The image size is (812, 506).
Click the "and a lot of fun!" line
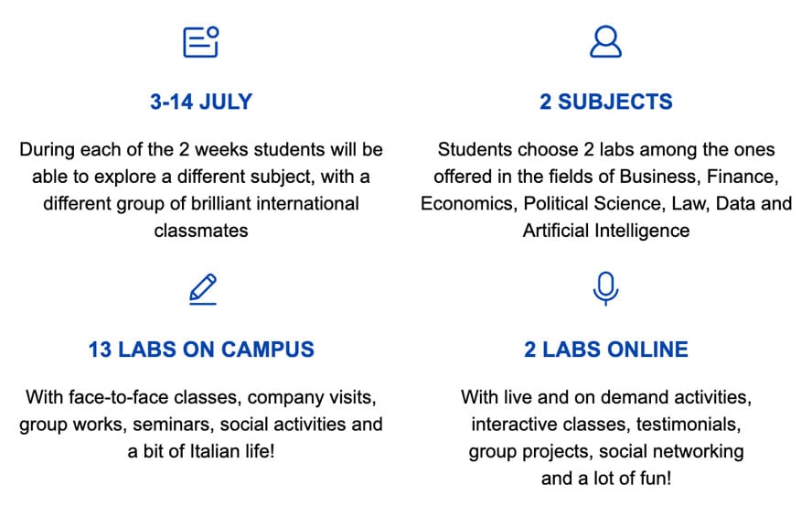pos(605,479)
